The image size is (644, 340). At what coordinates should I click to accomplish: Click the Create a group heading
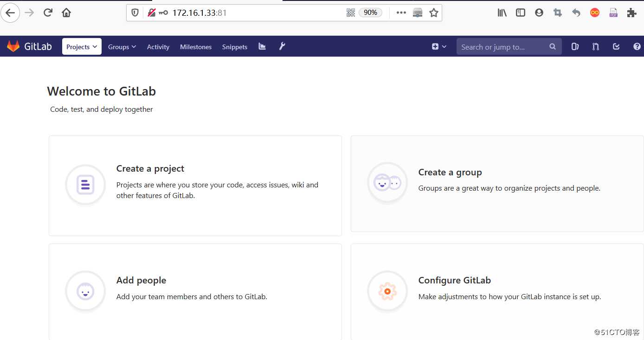(450, 172)
